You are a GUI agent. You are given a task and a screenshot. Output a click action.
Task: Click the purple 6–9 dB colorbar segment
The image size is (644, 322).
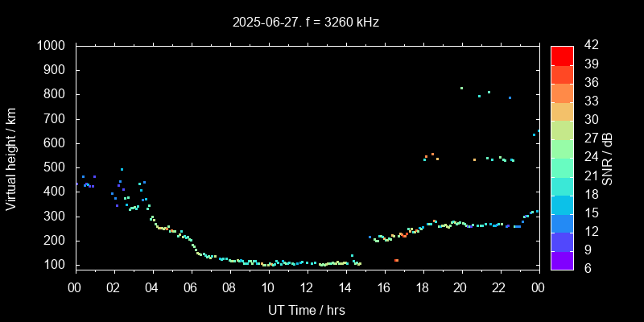pos(562,259)
